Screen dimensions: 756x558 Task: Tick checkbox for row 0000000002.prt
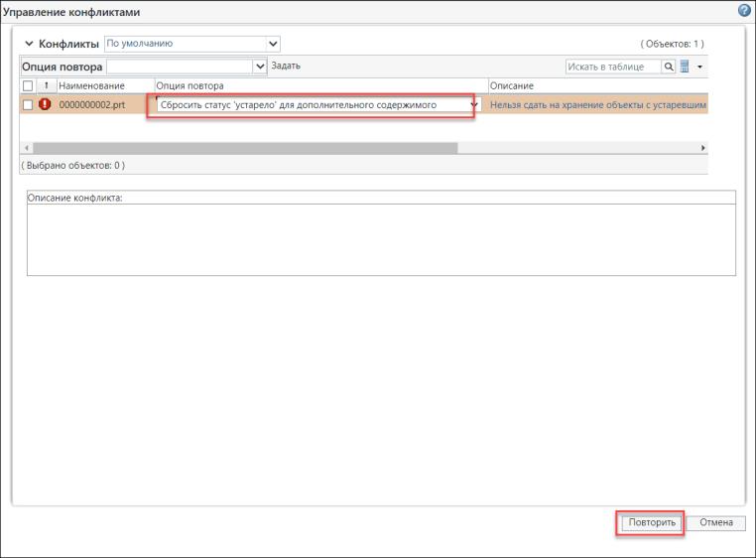coord(28,104)
